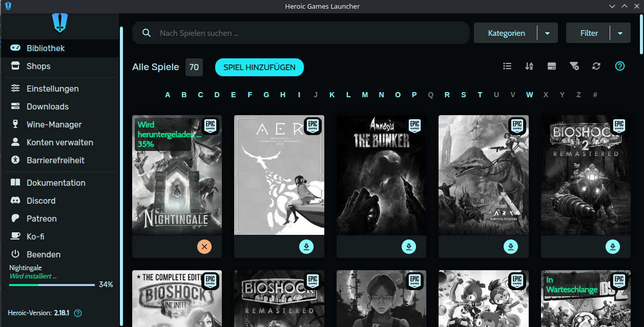644x327 pixels.
Task: Open the library help icon
Action: pyautogui.click(x=620, y=66)
